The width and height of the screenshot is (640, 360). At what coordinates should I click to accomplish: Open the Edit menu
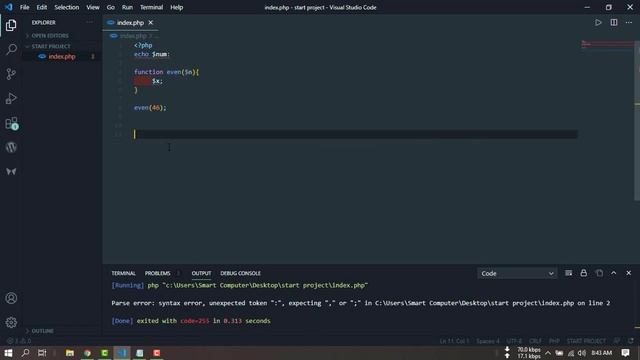(x=42, y=7)
